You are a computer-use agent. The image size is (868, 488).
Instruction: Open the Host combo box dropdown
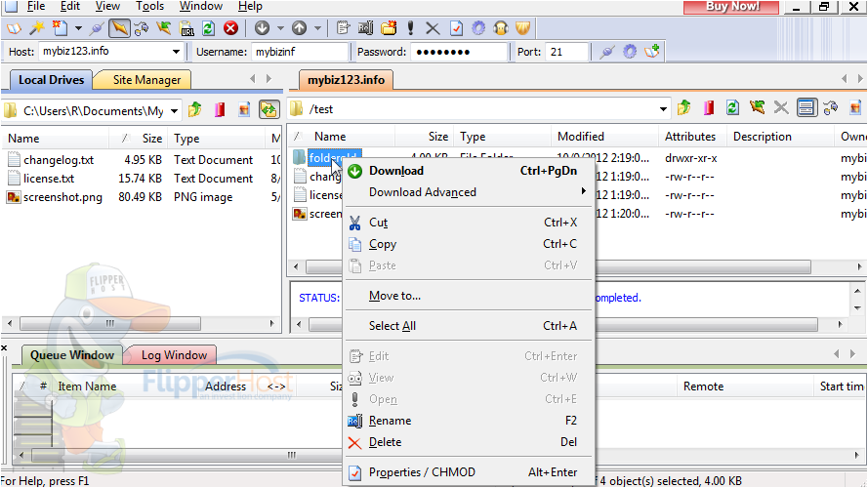point(176,52)
